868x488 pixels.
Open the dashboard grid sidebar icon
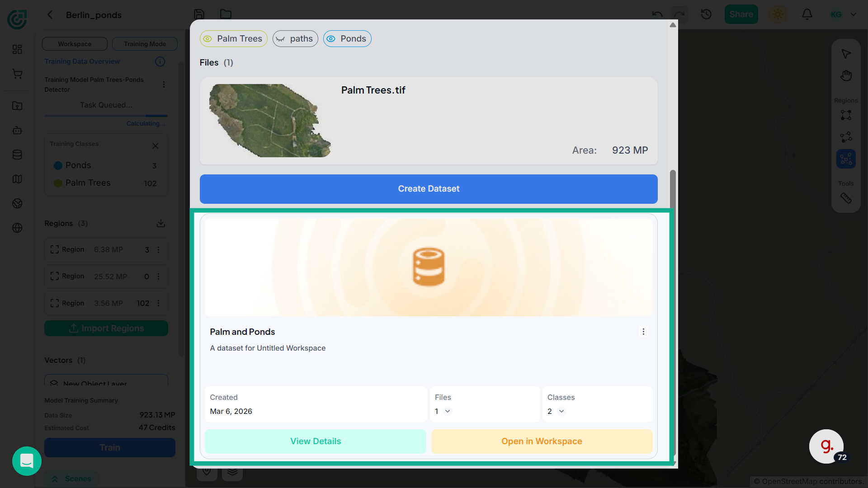coord(17,49)
